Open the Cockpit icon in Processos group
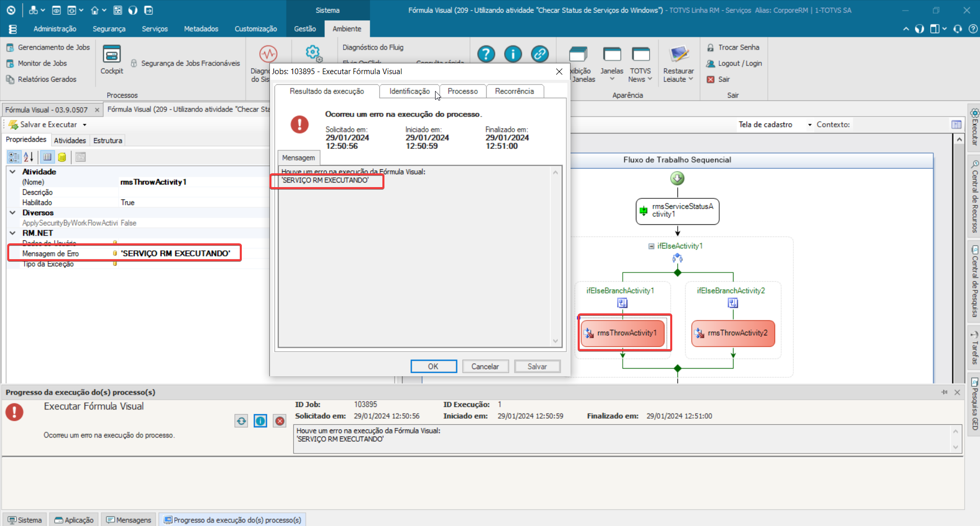The height and width of the screenshot is (526, 980). click(x=111, y=60)
